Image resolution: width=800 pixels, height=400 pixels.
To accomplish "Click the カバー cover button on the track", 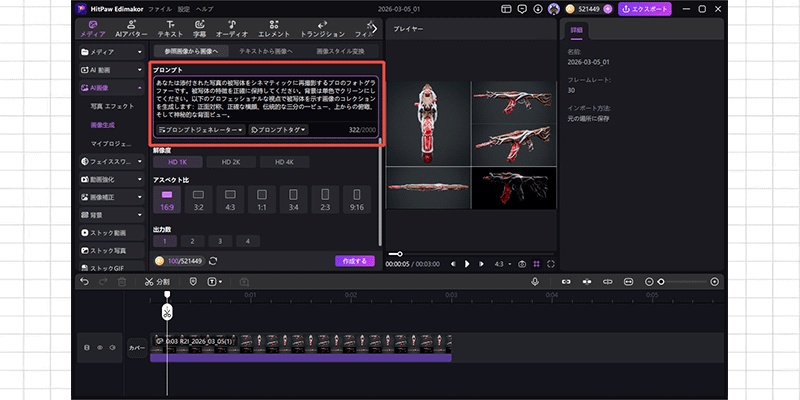I will (x=137, y=348).
